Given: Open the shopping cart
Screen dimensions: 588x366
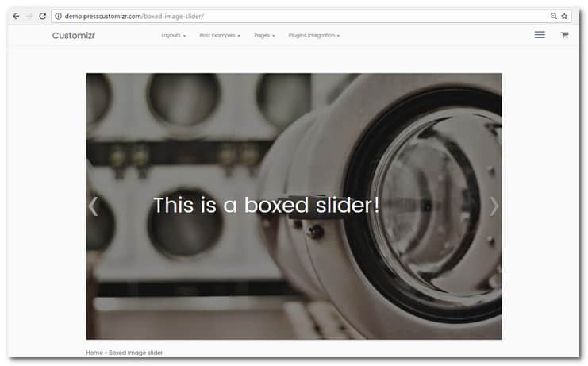Looking at the screenshot, I should click(x=564, y=35).
